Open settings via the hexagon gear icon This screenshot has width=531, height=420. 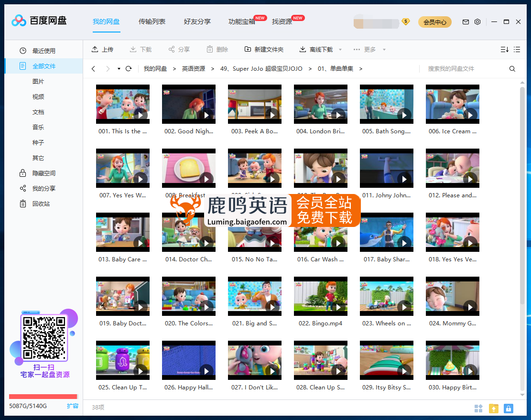click(477, 22)
